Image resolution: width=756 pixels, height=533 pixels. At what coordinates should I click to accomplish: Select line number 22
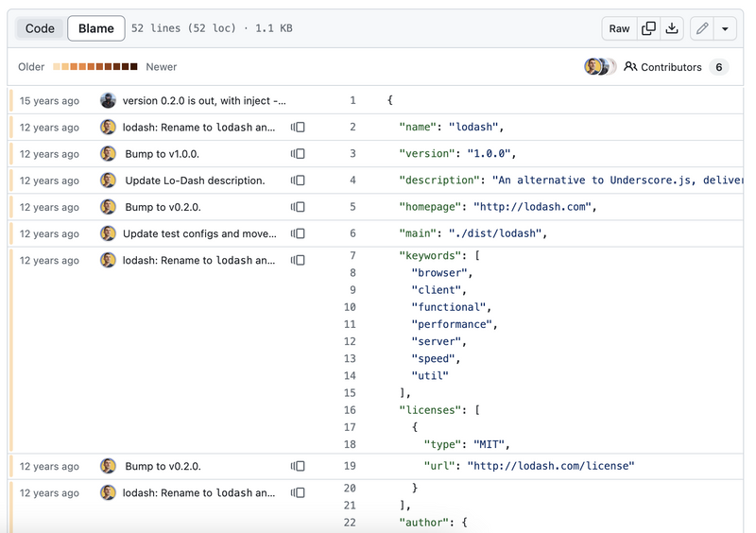click(x=350, y=523)
